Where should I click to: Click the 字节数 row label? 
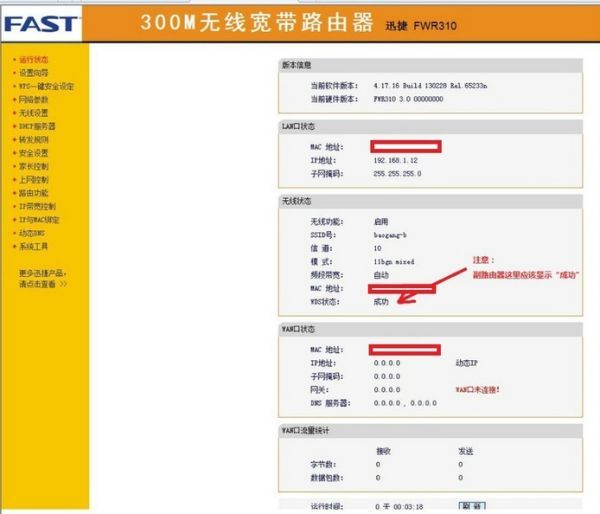click(x=323, y=465)
